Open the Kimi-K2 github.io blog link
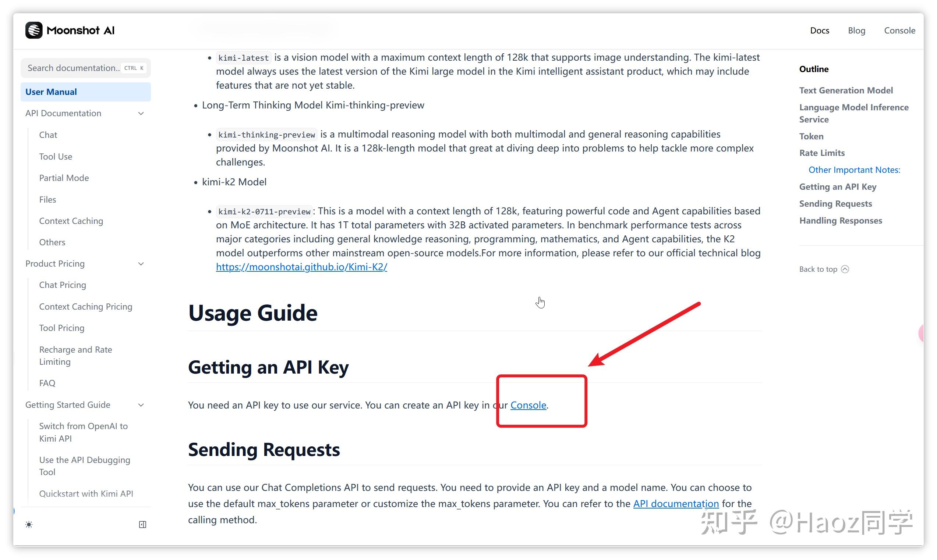937x560 pixels. 301,267
